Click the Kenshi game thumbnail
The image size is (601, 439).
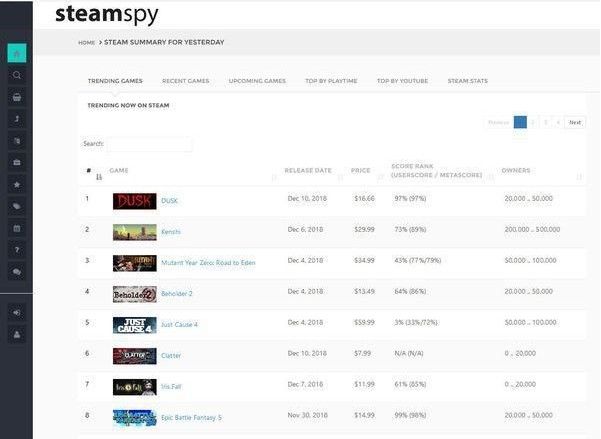pos(135,232)
